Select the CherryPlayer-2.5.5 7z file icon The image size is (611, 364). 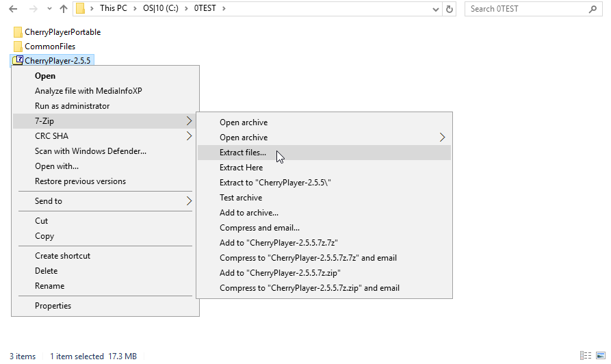coord(18,60)
